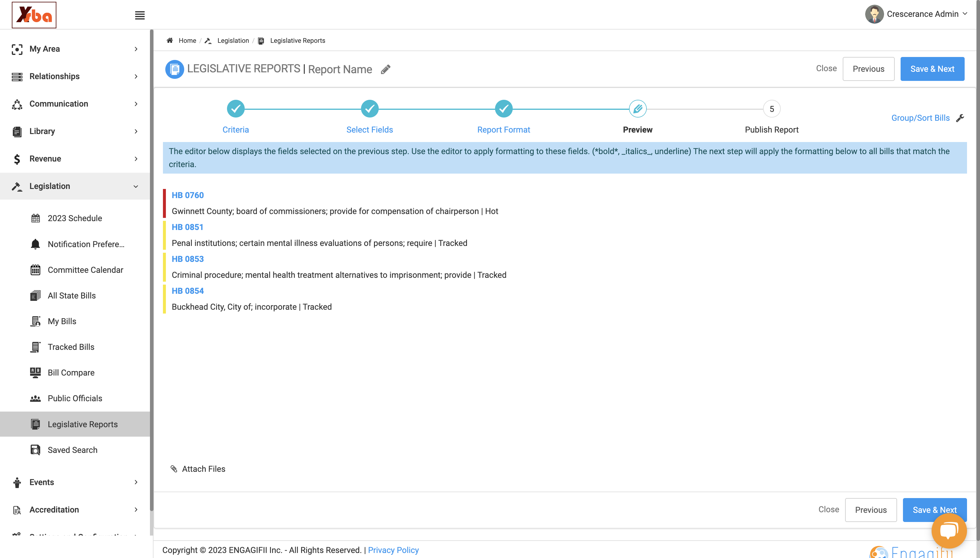
Task: Expand the Events menu
Action: [x=75, y=482]
